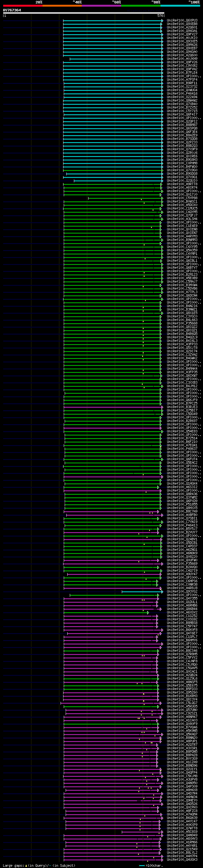Select hit UniRef100_Q2QUI0
This screenshot has height=868, width=203.
point(182,181)
